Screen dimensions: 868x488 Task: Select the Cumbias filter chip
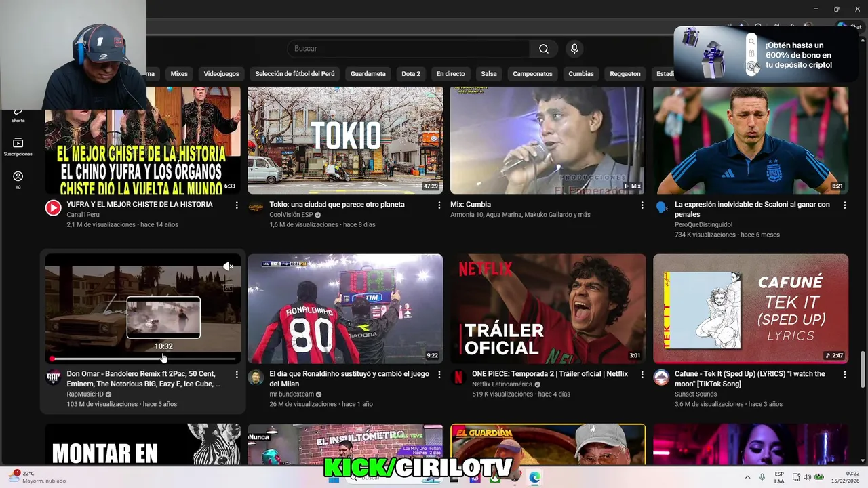tap(581, 74)
